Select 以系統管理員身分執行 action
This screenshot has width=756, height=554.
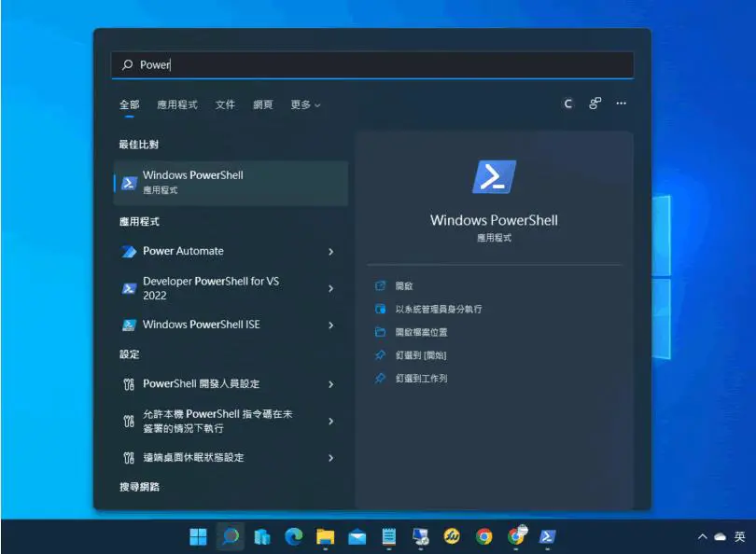click(439, 309)
